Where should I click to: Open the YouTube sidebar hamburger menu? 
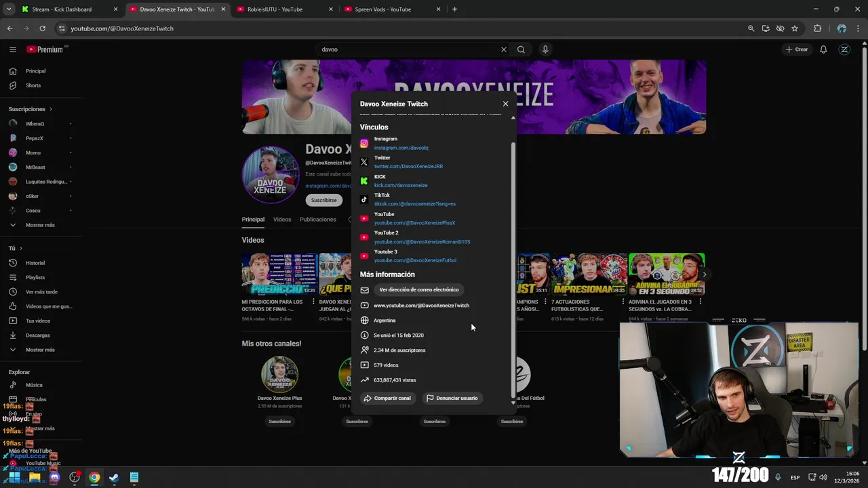[x=12, y=49]
